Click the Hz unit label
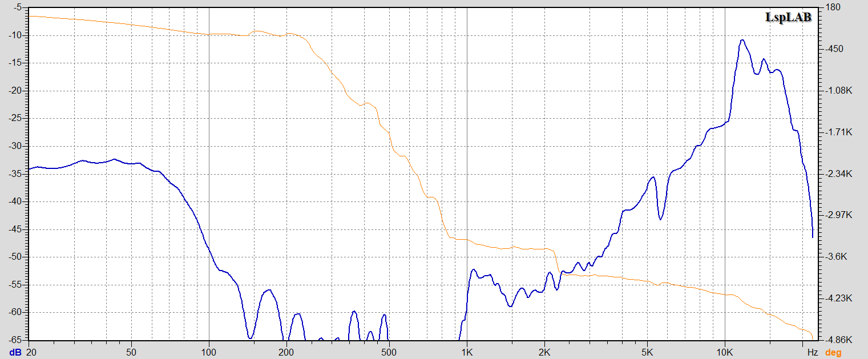The image size is (868, 359). (x=813, y=353)
